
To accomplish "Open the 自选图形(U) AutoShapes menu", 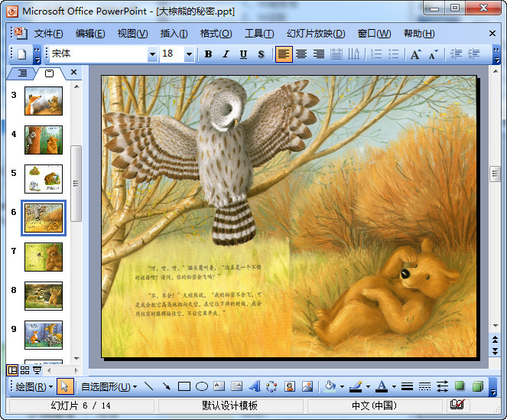I will (x=109, y=386).
